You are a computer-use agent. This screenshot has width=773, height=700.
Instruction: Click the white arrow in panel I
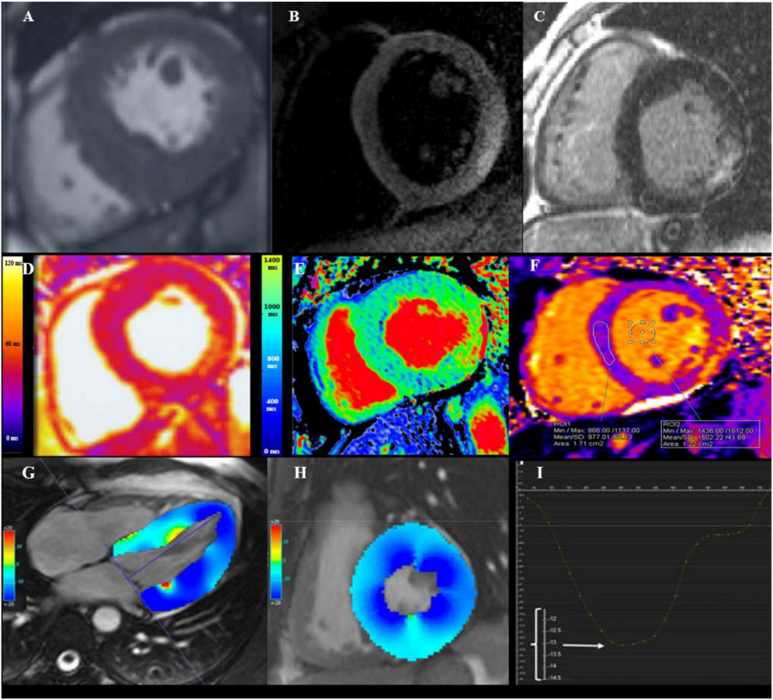pyautogui.click(x=583, y=645)
